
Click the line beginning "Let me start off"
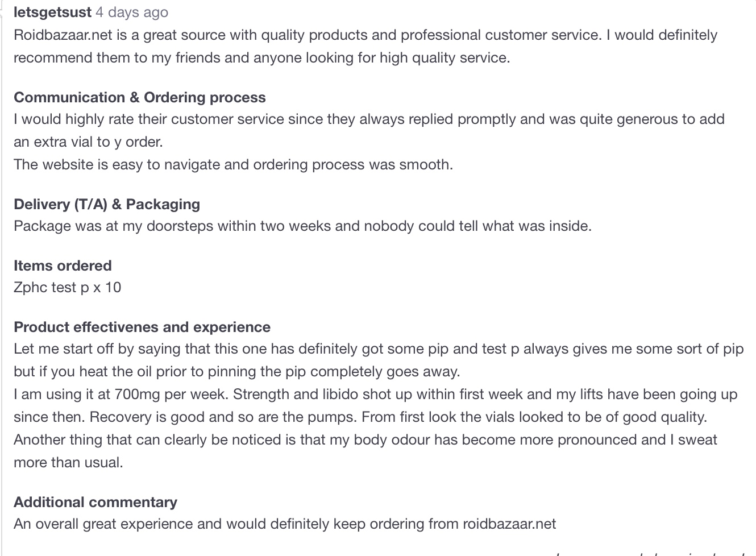(378, 348)
